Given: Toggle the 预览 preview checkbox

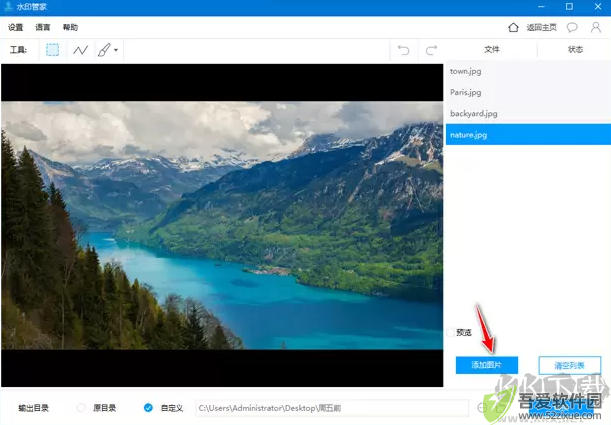Looking at the screenshot, I should coord(451,332).
